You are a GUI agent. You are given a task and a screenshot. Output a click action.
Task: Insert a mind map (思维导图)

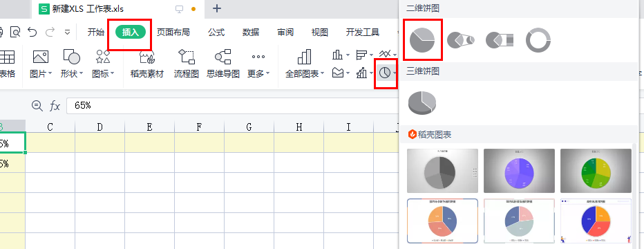(x=223, y=64)
